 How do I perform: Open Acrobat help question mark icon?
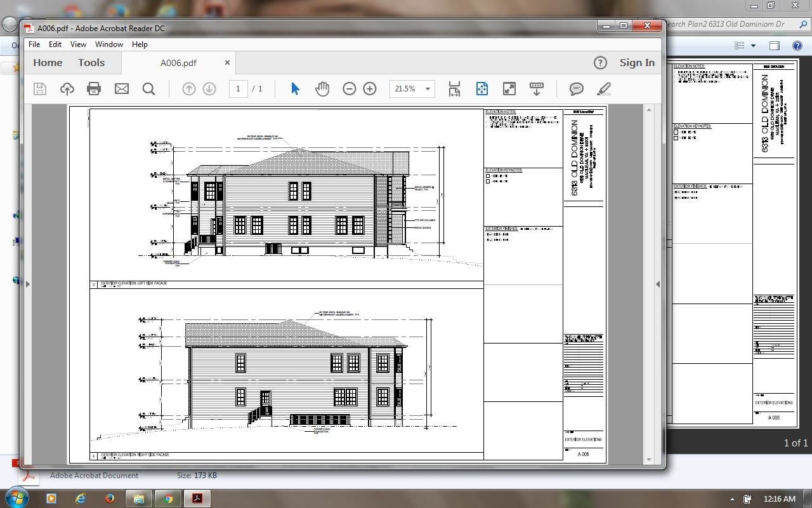coord(600,62)
